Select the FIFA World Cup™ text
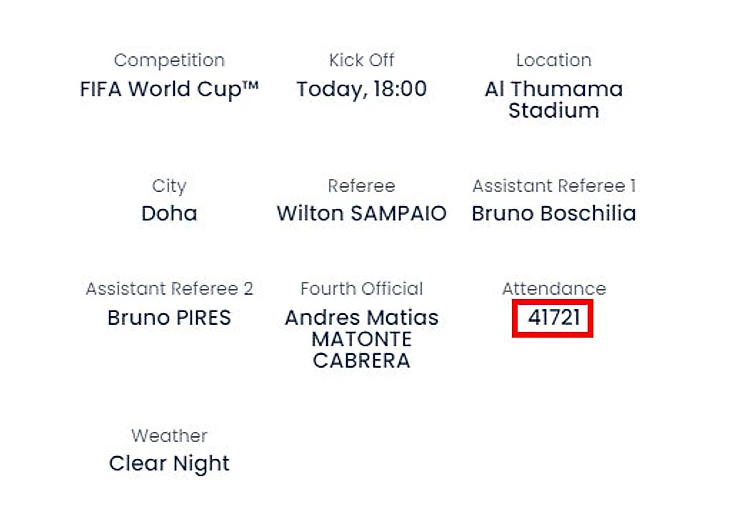730x523 pixels. point(169,88)
